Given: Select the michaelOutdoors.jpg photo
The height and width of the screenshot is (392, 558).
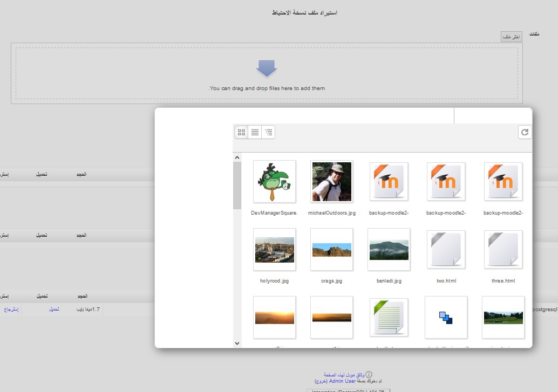Looking at the screenshot, I should (x=332, y=181).
